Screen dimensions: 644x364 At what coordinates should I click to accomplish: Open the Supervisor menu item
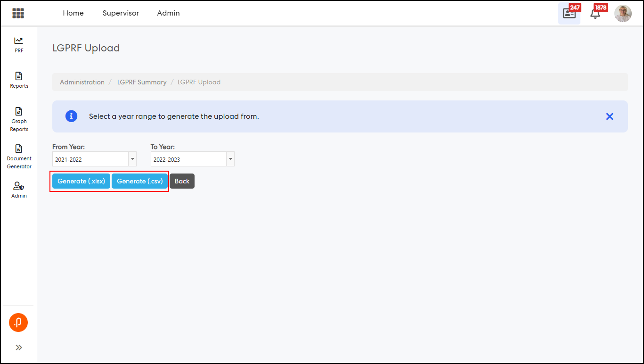pyautogui.click(x=121, y=13)
